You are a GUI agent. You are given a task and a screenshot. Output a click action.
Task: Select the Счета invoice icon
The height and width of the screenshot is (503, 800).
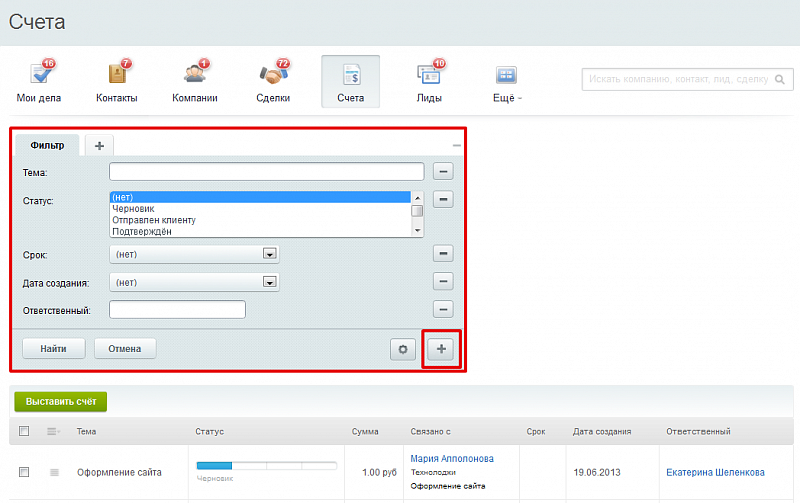pos(351,74)
